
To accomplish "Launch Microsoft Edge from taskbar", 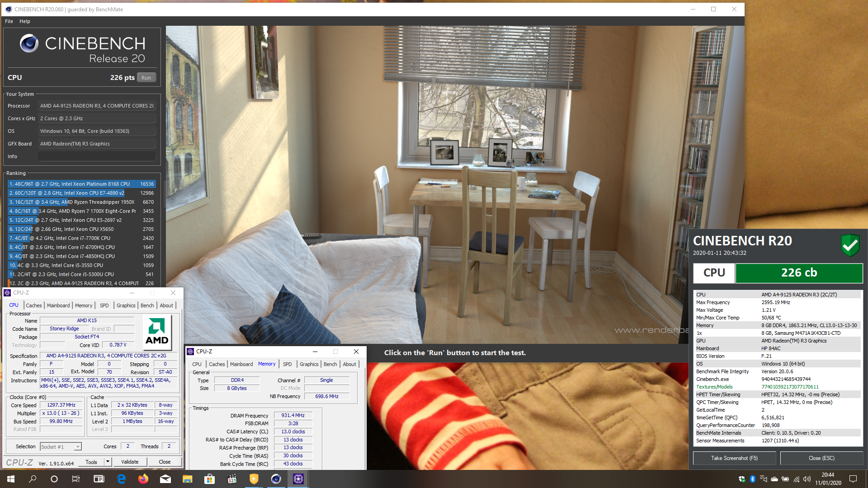I will [121, 479].
